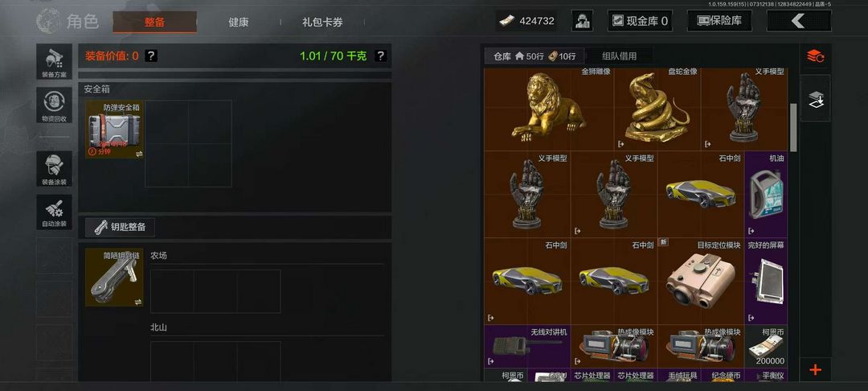Open the 物资回收 recycle icon

(55, 105)
